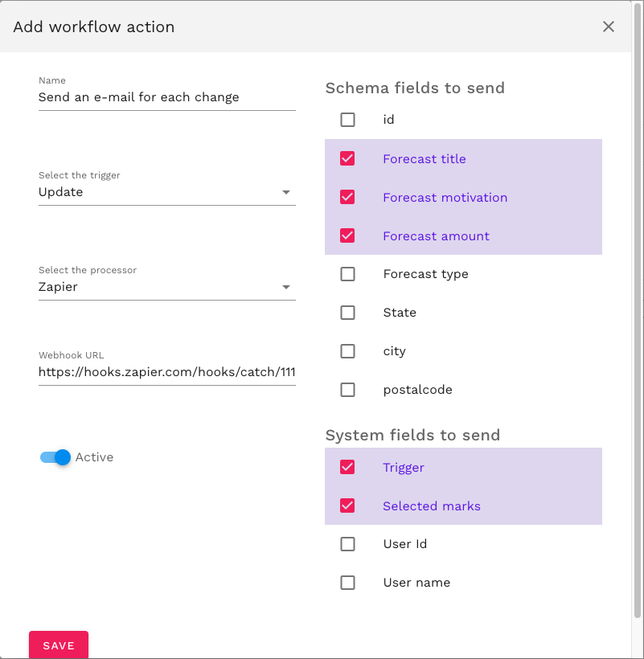The width and height of the screenshot is (644, 659).
Task: Check the id schema field checkbox
Action: coord(347,120)
